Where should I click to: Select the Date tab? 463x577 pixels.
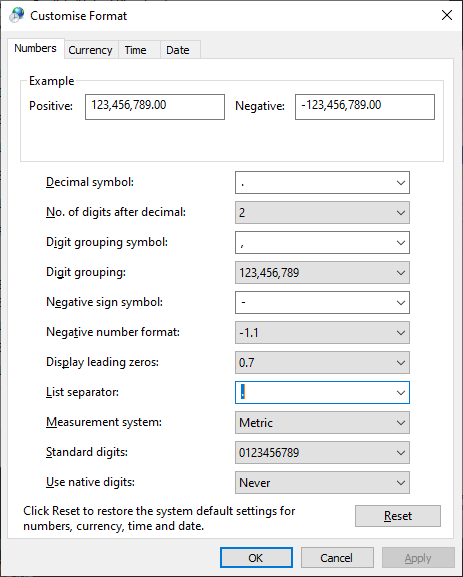coord(178,50)
